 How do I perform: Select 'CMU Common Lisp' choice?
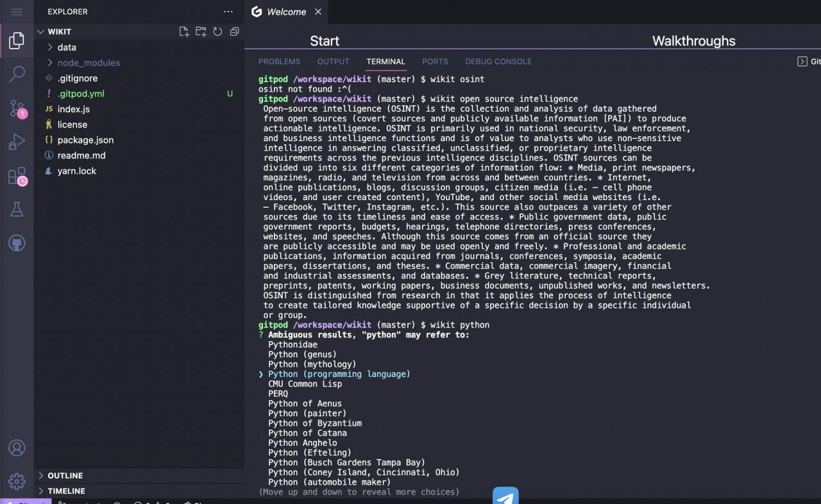(305, 384)
